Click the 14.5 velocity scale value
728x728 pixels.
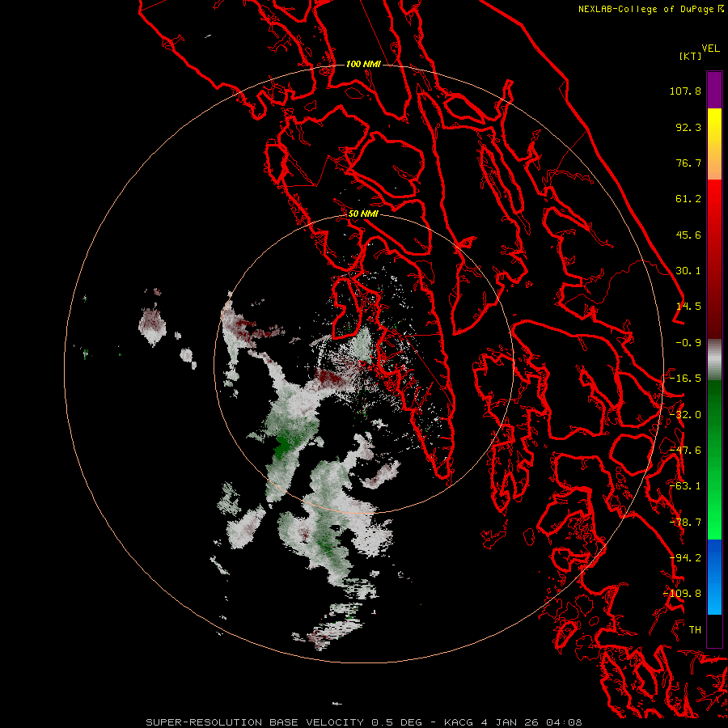688,307
